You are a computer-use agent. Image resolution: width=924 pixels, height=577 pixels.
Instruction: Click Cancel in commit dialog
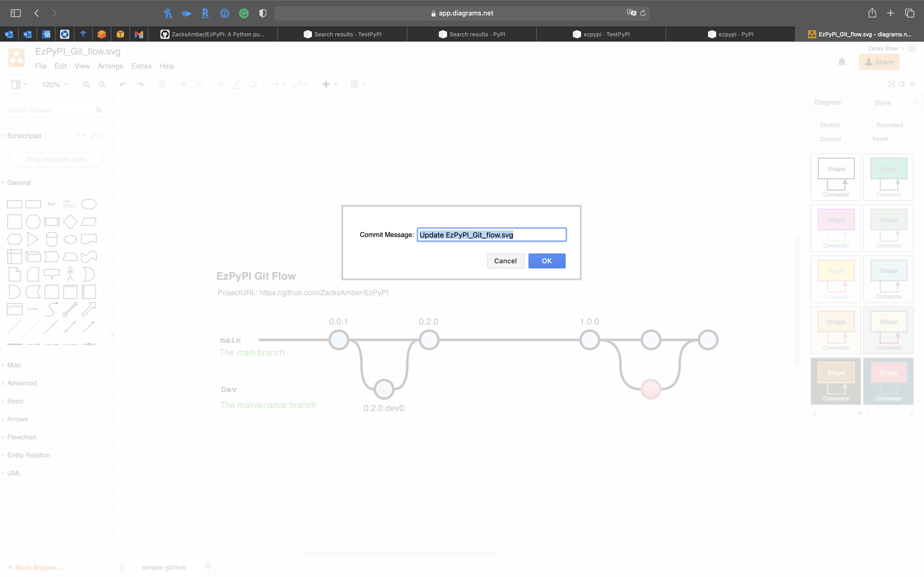tap(505, 261)
